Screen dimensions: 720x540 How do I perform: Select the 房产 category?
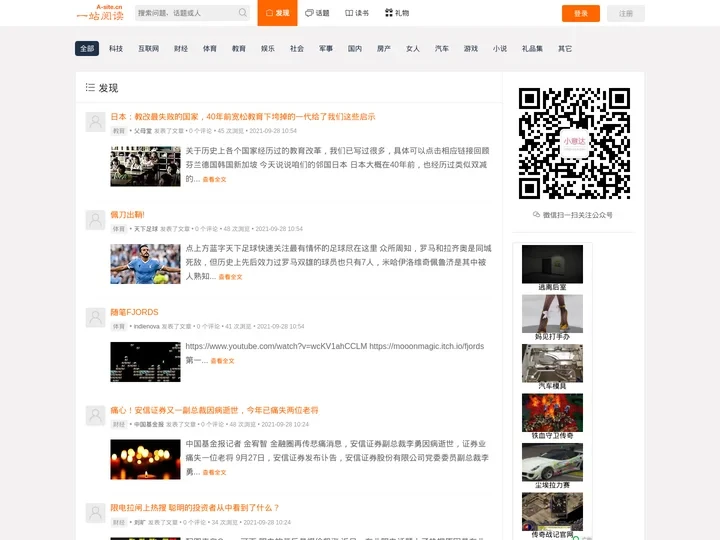[x=384, y=48]
